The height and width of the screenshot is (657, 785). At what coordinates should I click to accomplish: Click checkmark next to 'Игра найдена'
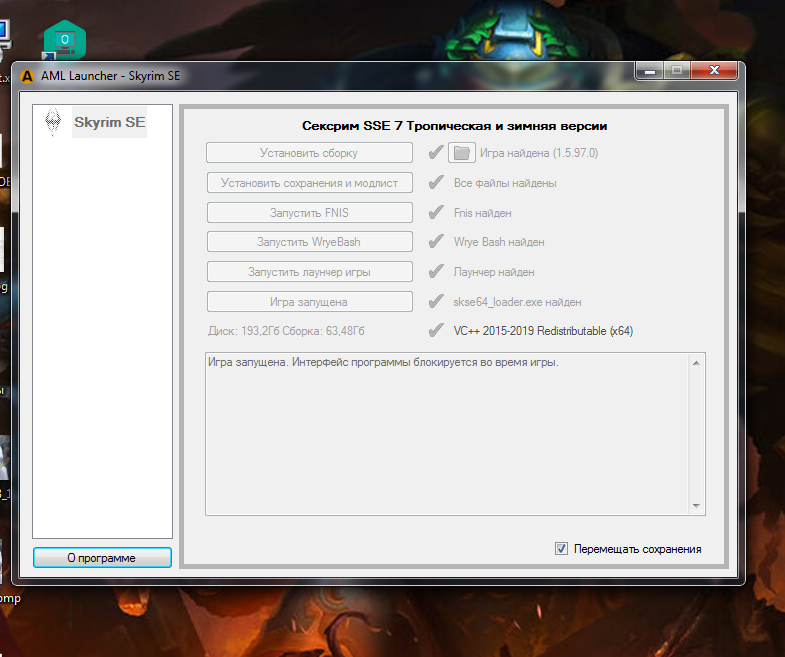435,153
